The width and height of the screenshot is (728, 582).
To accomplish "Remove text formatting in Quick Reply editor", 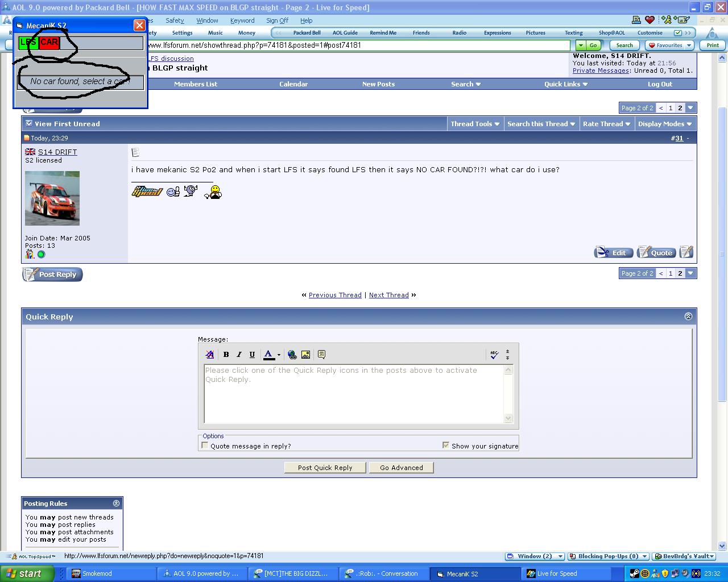I will [210, 355].
